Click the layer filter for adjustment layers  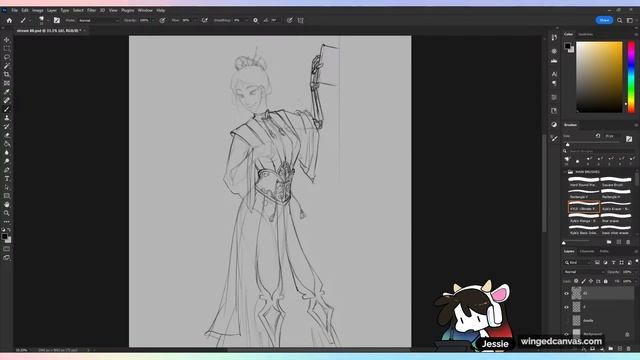(605, 262)
